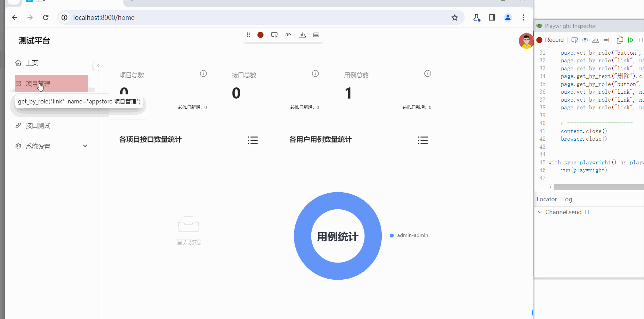
Task: Copy generated code in Playwright Inspector
Action: tap(620, 40)
